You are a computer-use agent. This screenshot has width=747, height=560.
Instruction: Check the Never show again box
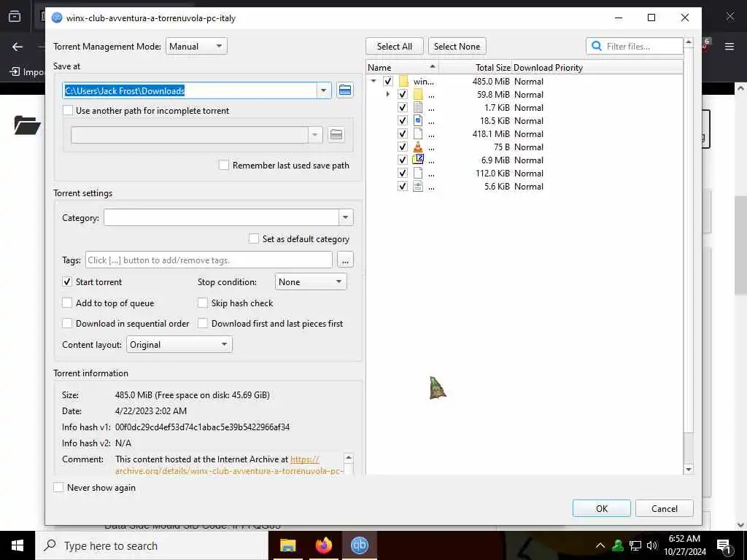[x=58, y=487]
